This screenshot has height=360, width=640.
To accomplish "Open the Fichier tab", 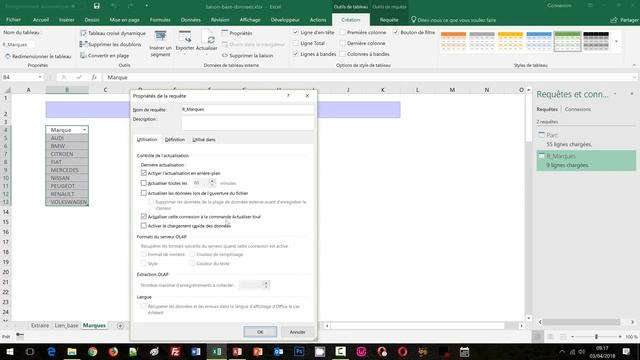I will [x=13, y=20].
